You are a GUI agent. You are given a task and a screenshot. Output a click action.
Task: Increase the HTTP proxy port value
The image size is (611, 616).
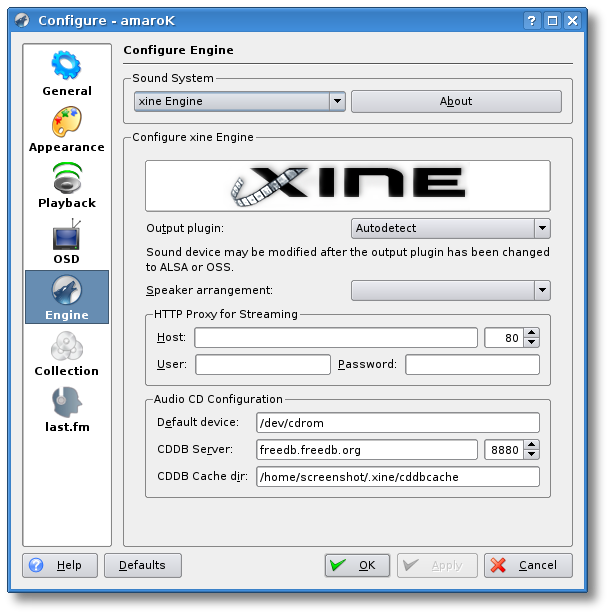(x=530, y=333)
